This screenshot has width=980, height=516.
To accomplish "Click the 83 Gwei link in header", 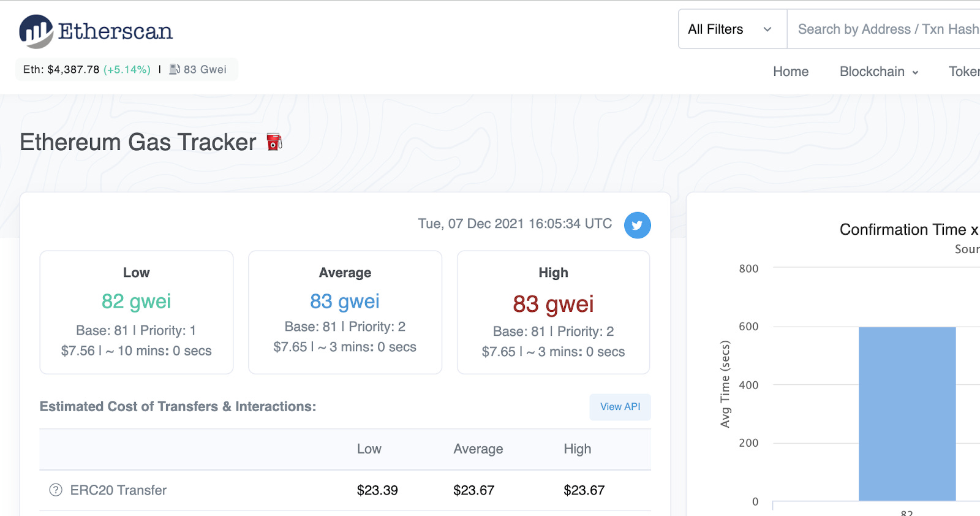I will coord(205,69).
